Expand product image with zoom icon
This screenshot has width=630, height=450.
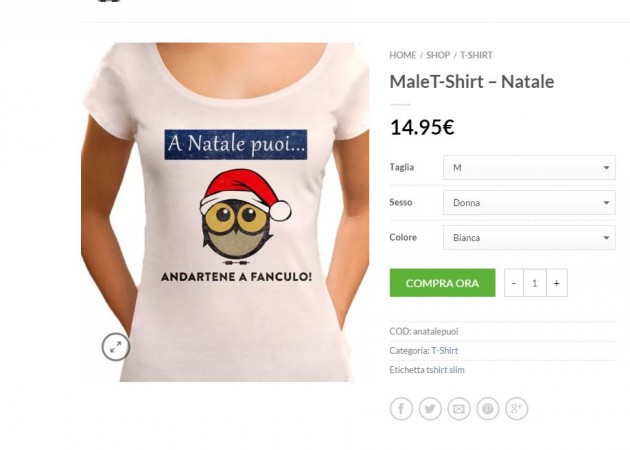(116, 347)
